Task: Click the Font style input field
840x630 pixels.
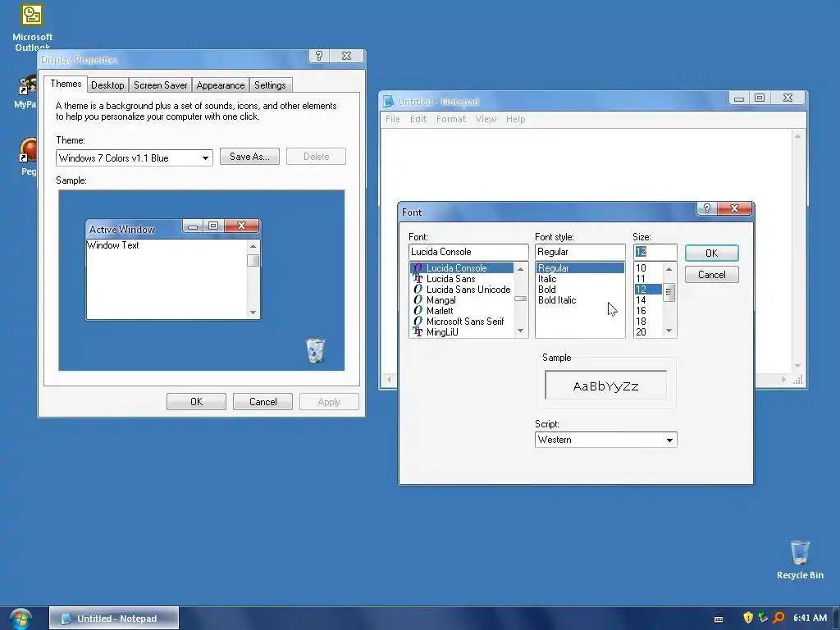Action: pos(580,252)
